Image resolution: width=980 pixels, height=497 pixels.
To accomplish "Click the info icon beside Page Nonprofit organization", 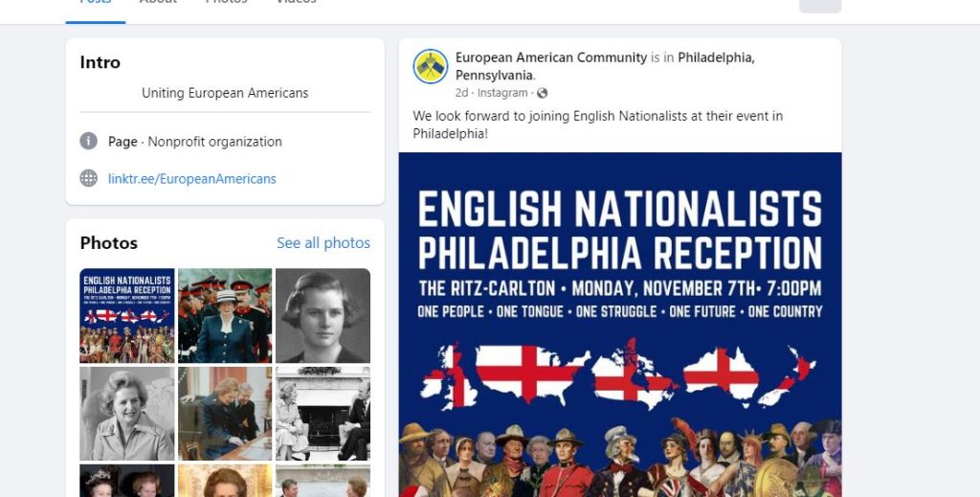I will click(89, 142).
